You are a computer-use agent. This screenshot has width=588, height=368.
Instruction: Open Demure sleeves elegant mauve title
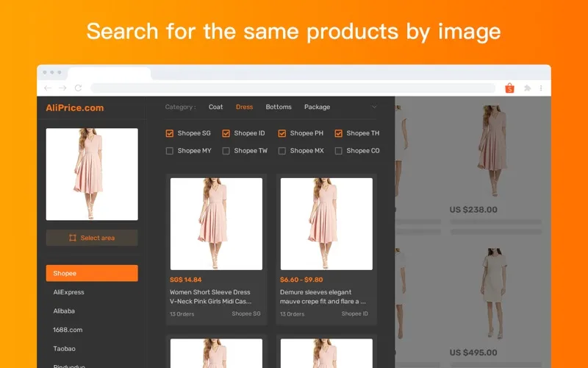(x=323, y=297)
